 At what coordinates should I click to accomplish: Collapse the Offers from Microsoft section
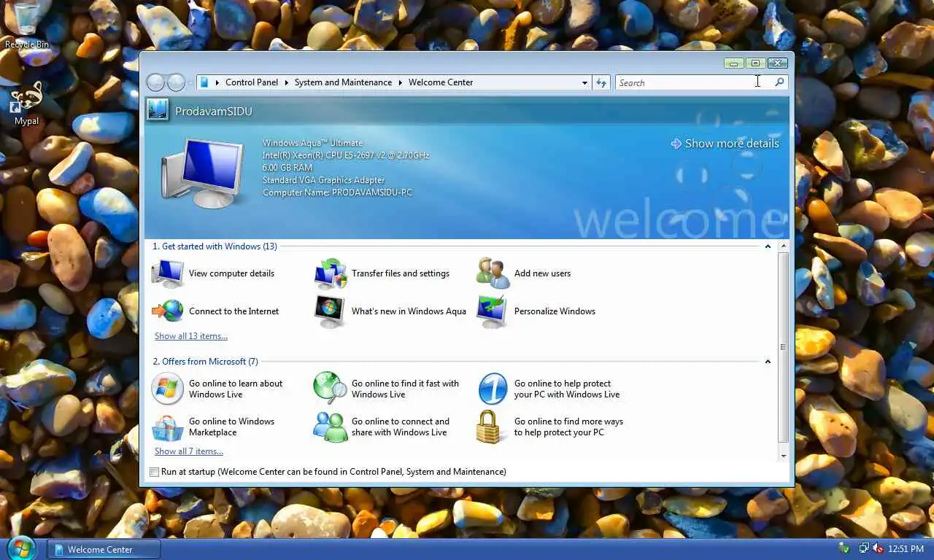768,362
